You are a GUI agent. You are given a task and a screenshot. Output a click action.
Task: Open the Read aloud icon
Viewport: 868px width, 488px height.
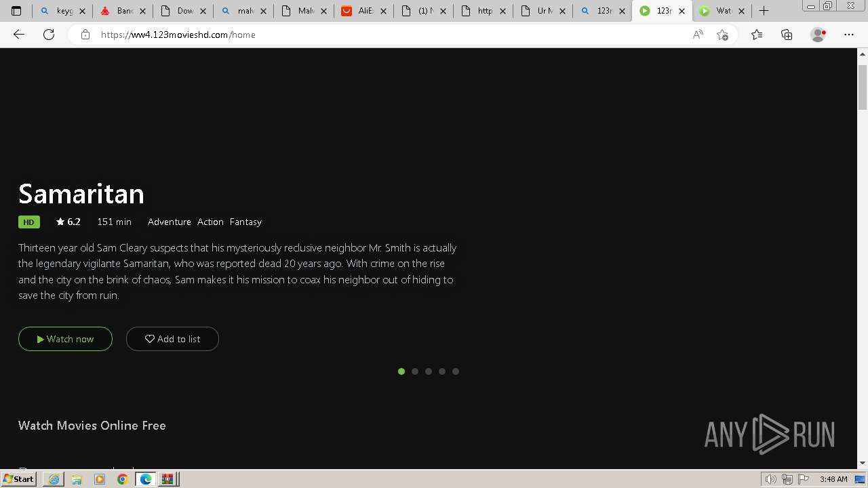pyautogui.click(x=698, y=35)
